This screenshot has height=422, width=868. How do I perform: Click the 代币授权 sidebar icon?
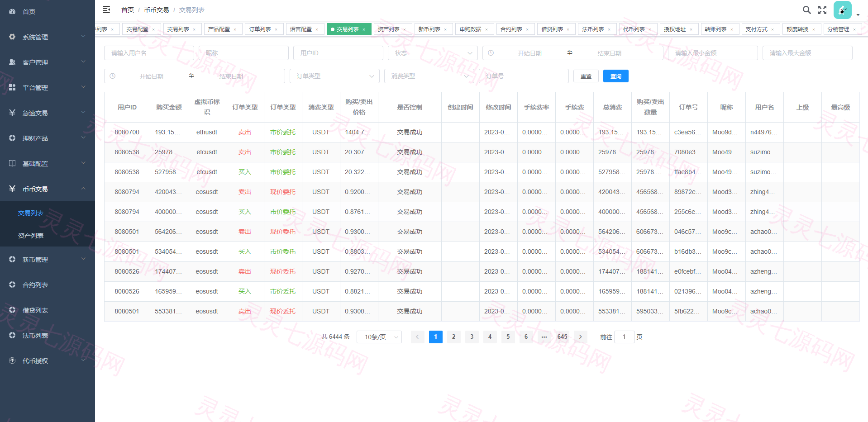(x=12, y=360)
